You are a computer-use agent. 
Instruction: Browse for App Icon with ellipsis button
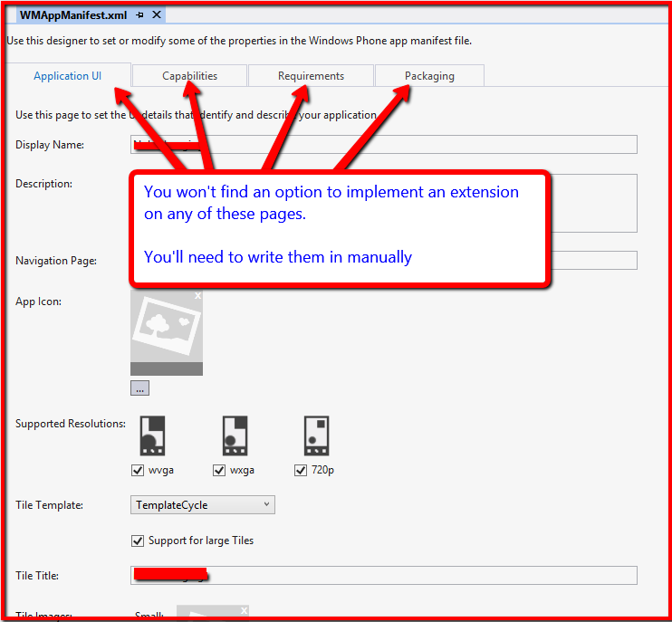point(139,388)
